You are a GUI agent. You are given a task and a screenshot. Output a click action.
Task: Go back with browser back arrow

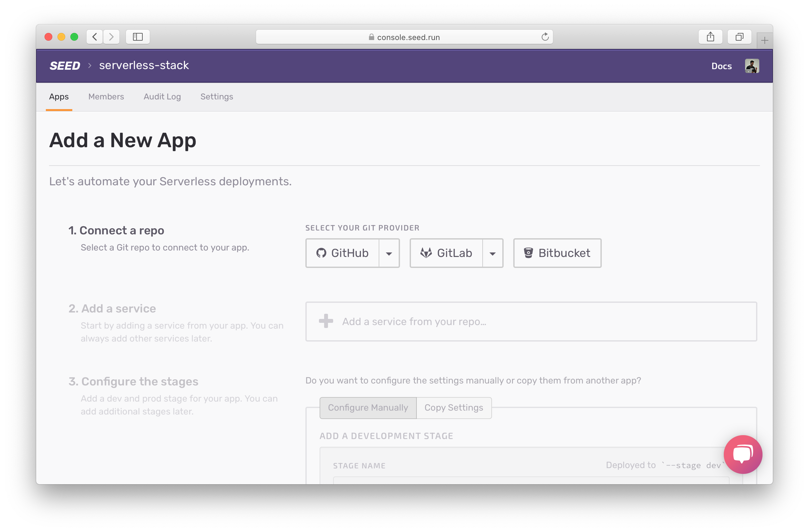tap(95, 37)
